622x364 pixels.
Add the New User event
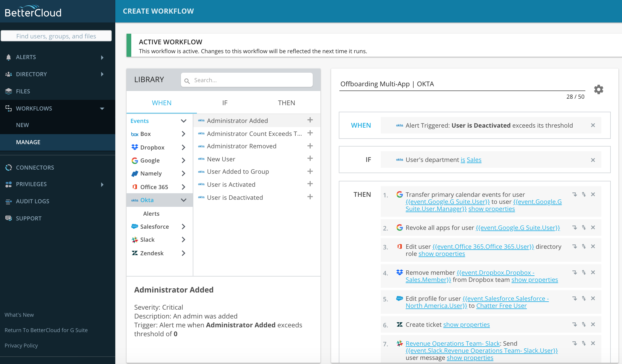tap(310, 158)
